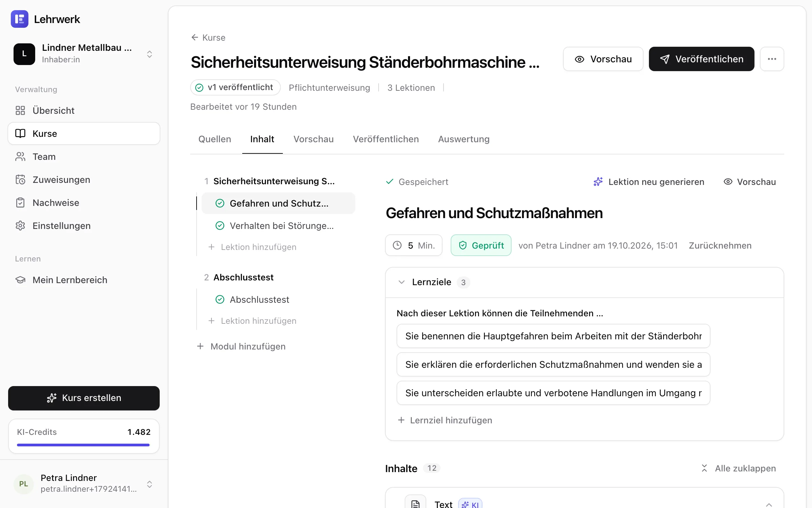This screenshot has width=812, height=508.
Task: Click the Zuweisungen calendar icon
Action: (20, 179)
